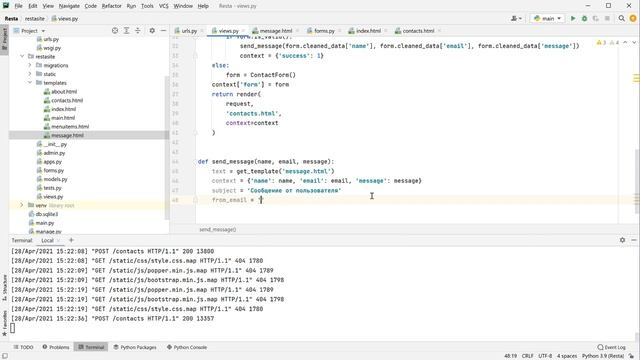The width and height of the screenshot is (640, 360).
Task: Expand the static folder
Action: [30, 74]
